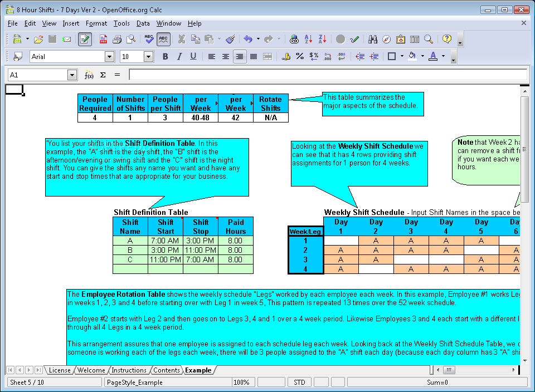Sort Ascending toolbar icon

308,39
